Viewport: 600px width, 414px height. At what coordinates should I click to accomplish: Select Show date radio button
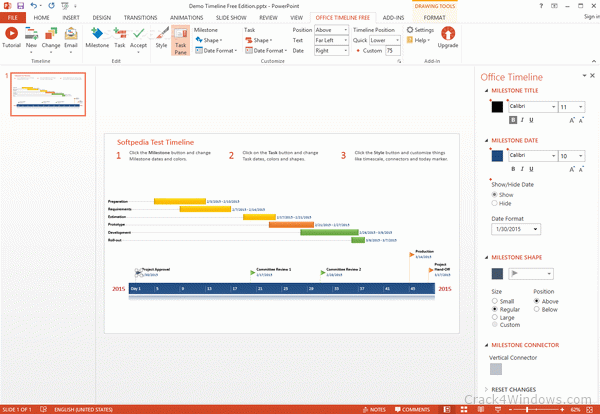[494, 195]
